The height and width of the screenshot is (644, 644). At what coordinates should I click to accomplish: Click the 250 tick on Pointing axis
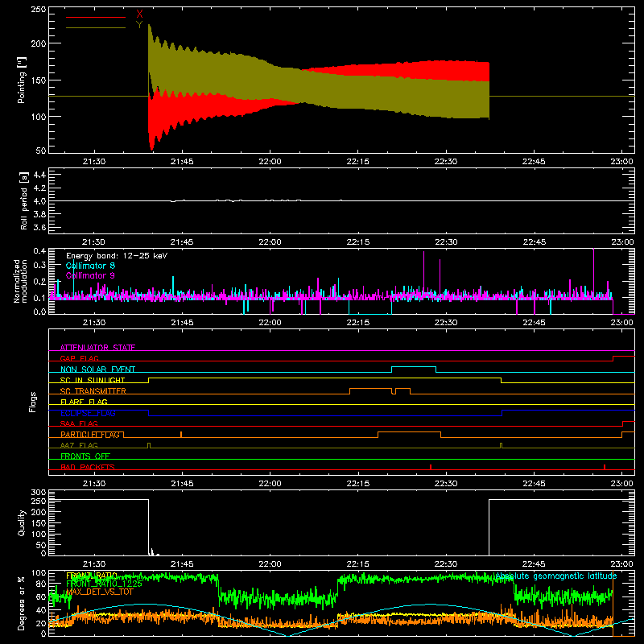[39, 10]
